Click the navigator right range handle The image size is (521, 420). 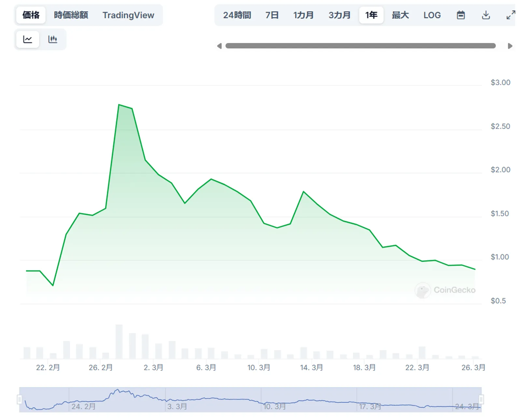pos(481,399)
